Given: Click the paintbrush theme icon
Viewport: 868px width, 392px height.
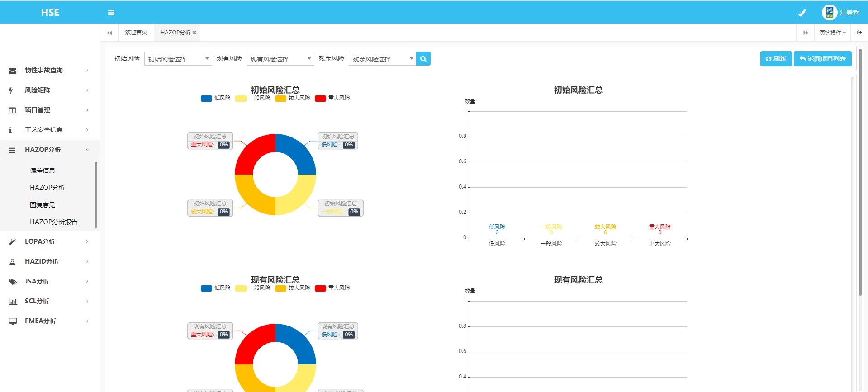Looking at the screenshot, I should pos(802,13).
